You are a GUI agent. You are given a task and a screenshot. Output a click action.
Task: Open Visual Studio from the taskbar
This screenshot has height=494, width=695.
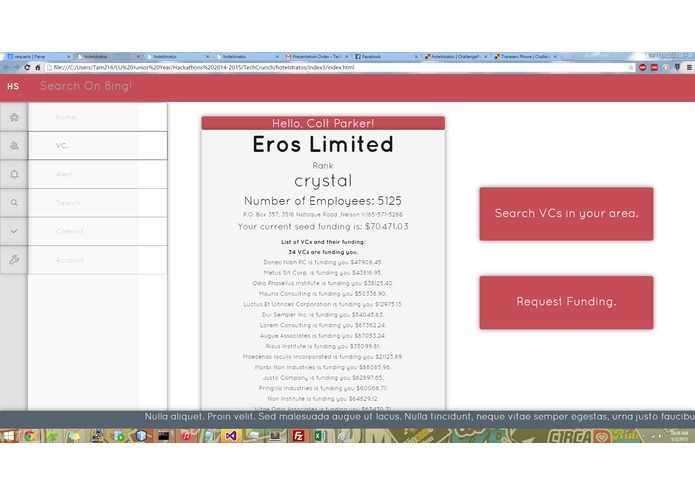click(231, 436)
